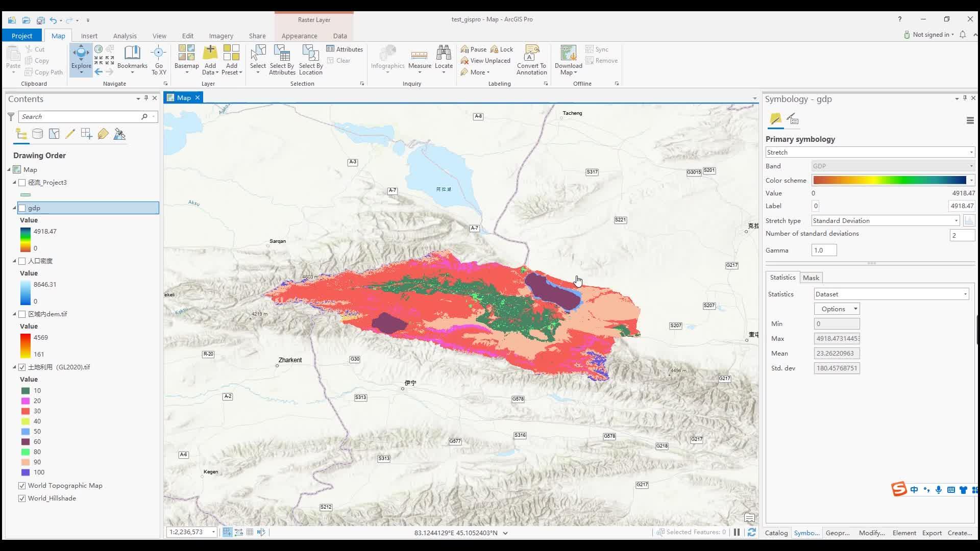Switch to the Analysis ribbon tab
The image size is (980, 551).
click(x=125, y=36)
